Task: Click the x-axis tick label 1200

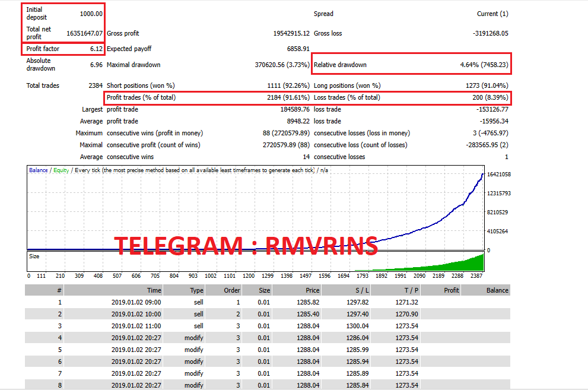Action: pos(249,276)
